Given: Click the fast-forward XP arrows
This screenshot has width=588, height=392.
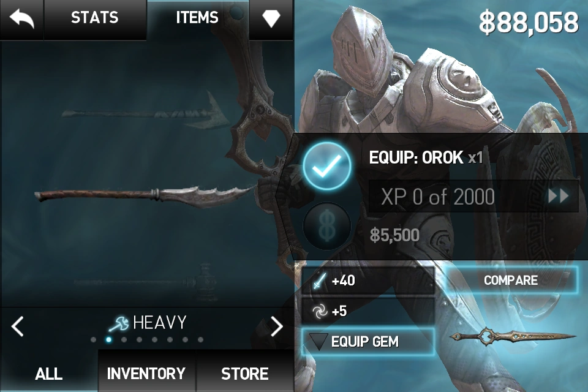Looking at the screenshot, I should pos(559,196).
